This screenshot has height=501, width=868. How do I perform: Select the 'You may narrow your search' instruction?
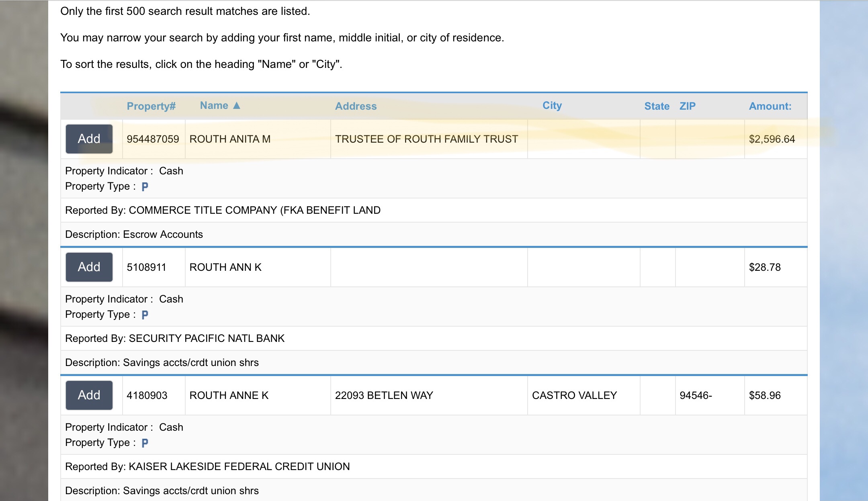click(282, 38)
